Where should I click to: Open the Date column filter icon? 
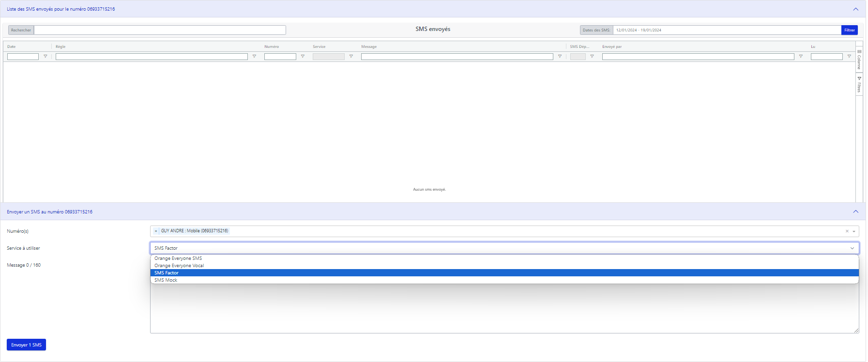[x=46, y=57]
